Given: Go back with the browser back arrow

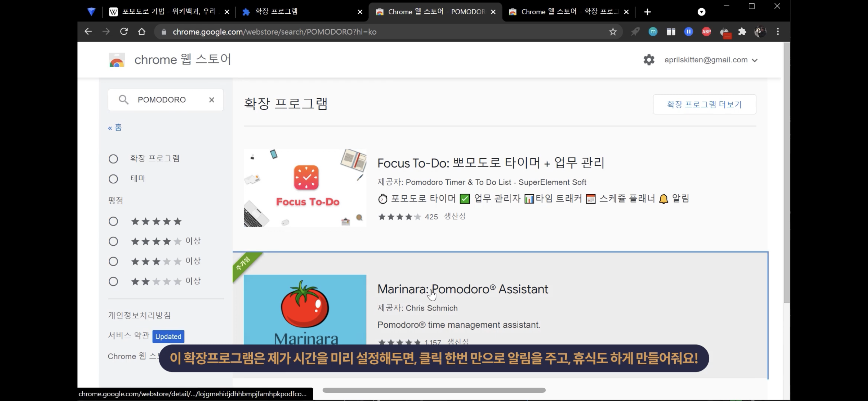Looking at the screenshot, I should pos(88,32).
